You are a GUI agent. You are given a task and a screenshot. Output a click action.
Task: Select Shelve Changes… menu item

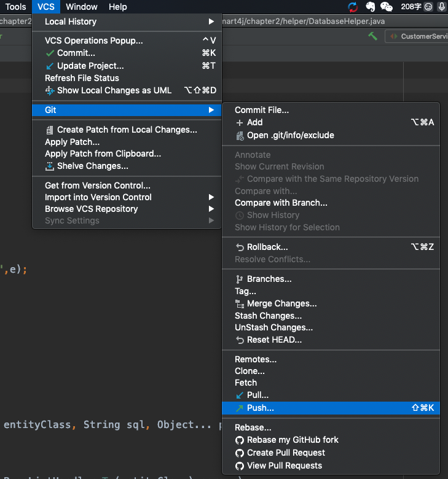point(127,166)
